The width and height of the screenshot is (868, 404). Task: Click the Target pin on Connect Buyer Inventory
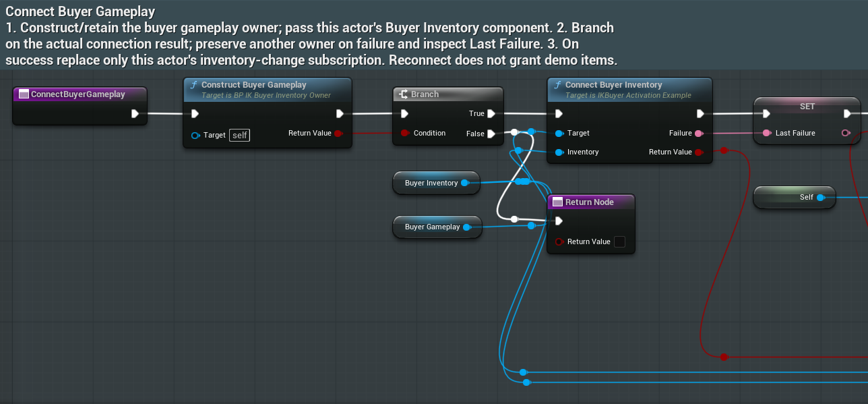(x=559, y=133)
